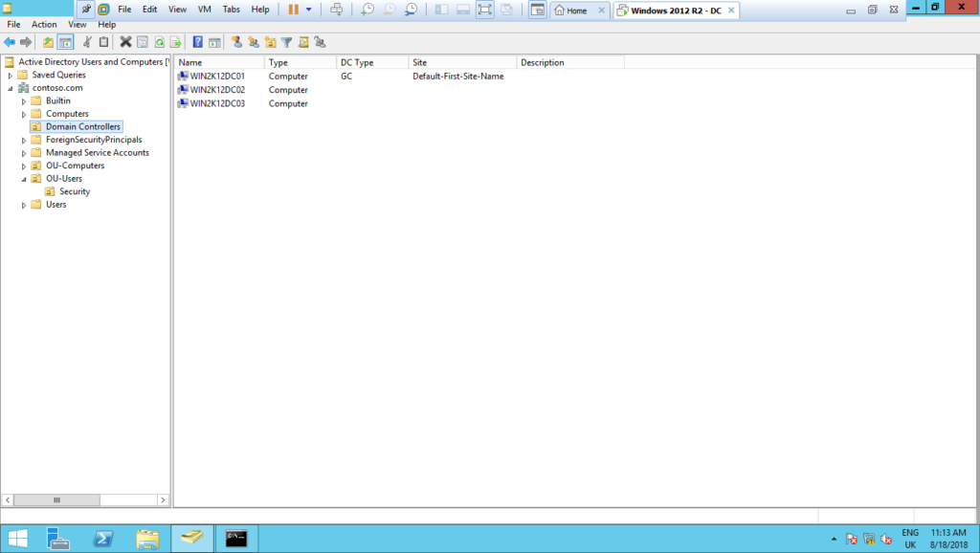Toggle VMware full screen mode
This screenshot has width=980, height=553.
click(485, 10)
